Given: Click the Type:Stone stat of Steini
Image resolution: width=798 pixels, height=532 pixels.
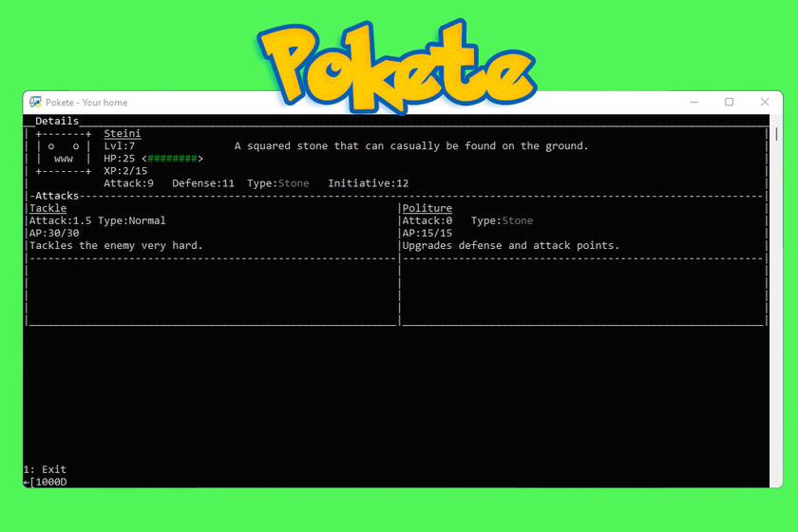Looking at the screenshot, I should point(277,183).
